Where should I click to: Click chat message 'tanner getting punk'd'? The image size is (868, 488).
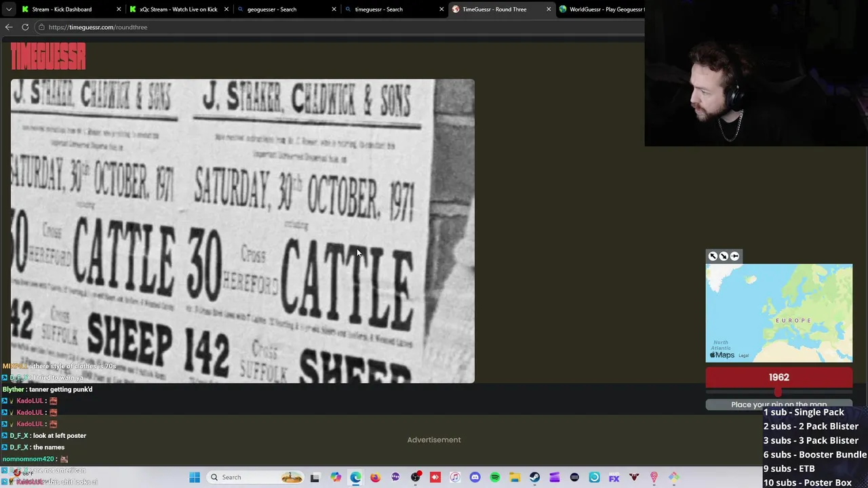point(60,390)
